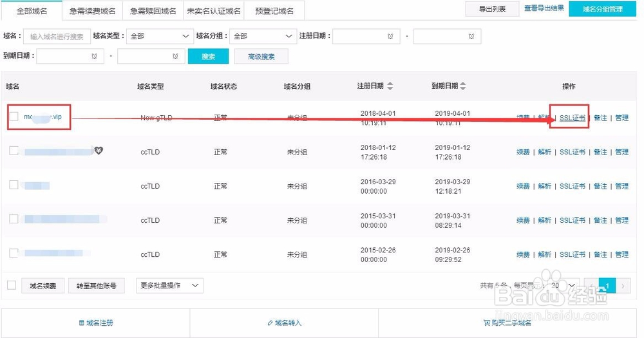Open the .vip domain link
644x338 pixels.
click(x=43, y=117)
